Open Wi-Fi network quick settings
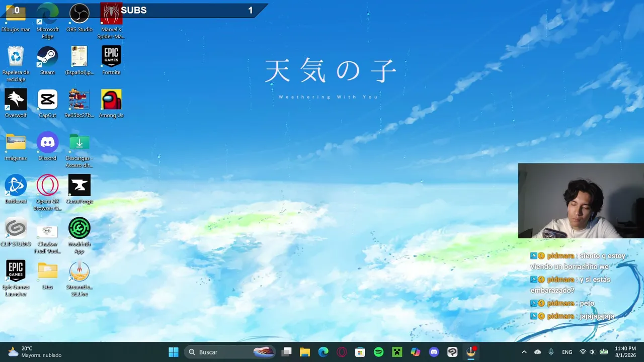The width and height of the screenshot is (644, 362). [583, 352]
